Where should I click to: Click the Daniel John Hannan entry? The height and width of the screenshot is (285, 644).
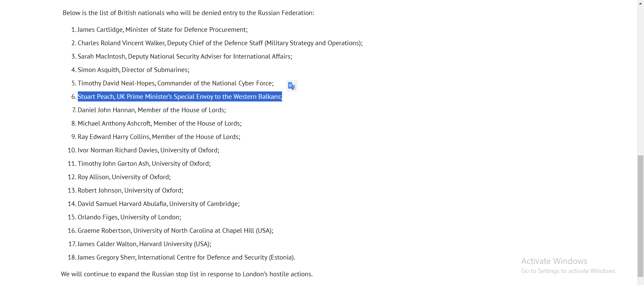pyautogui.click(x=152, y=110)
